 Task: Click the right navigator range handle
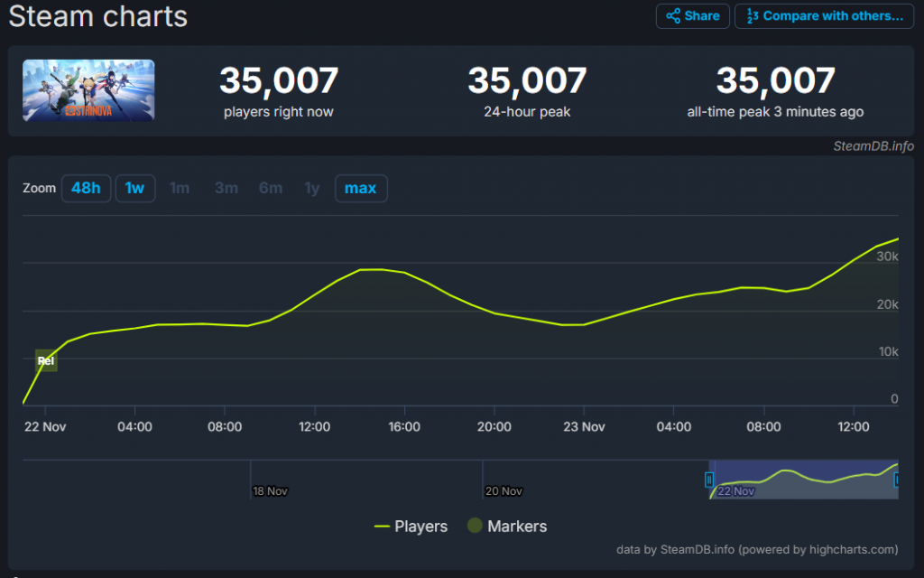[896, 480]
